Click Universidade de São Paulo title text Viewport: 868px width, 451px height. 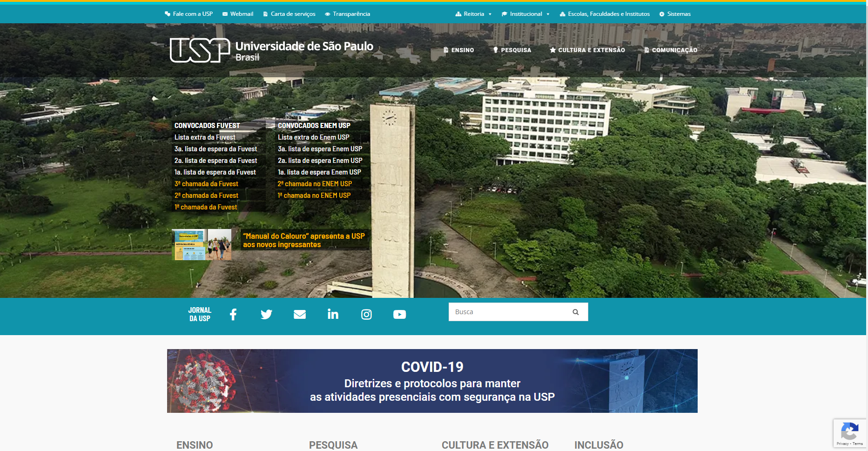(x=304, y=46)
